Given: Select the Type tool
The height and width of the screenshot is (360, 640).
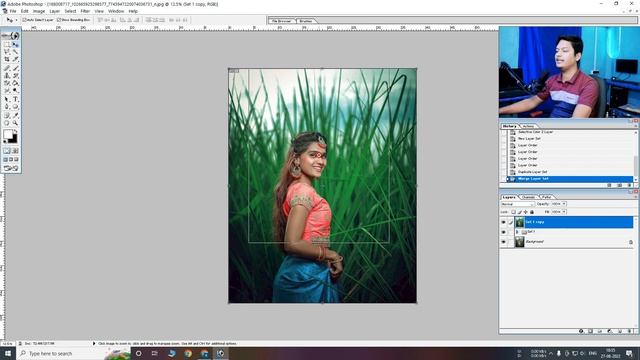Looking at the screenshot, I should [x=15, y=99].
